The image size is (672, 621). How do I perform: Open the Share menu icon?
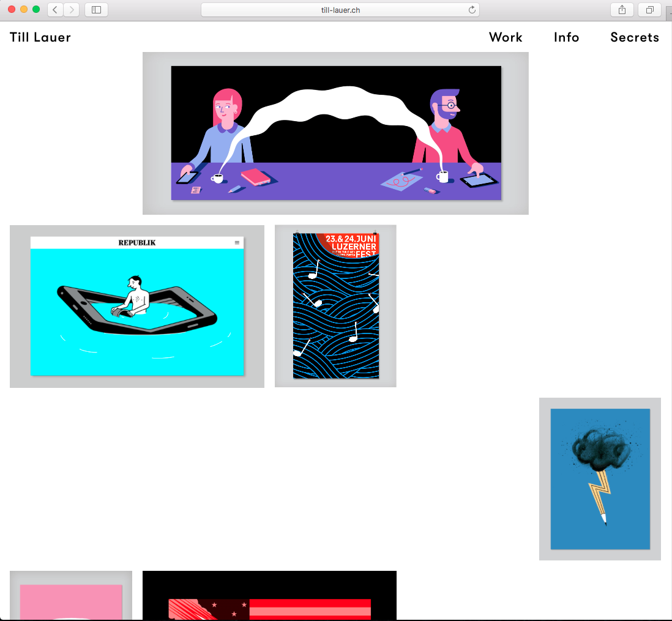pyautogui.click(x=622, y=9)
